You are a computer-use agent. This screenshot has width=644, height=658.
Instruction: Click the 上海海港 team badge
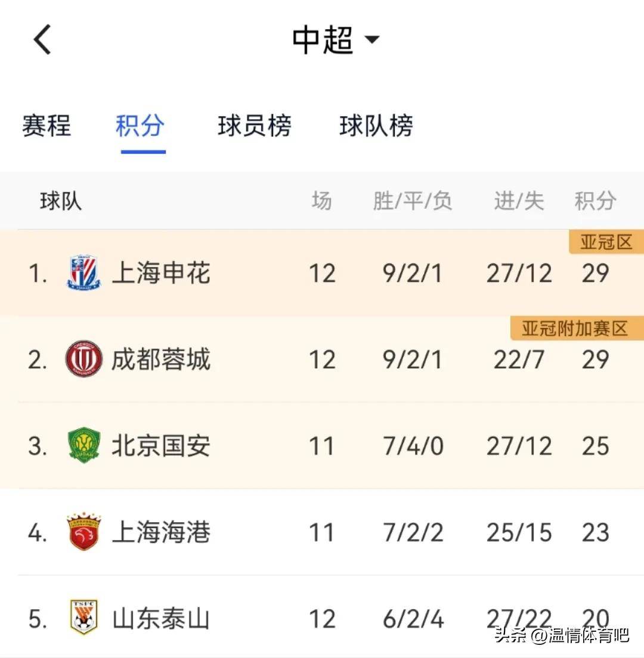pyautogui.click(x=84, y=532)
